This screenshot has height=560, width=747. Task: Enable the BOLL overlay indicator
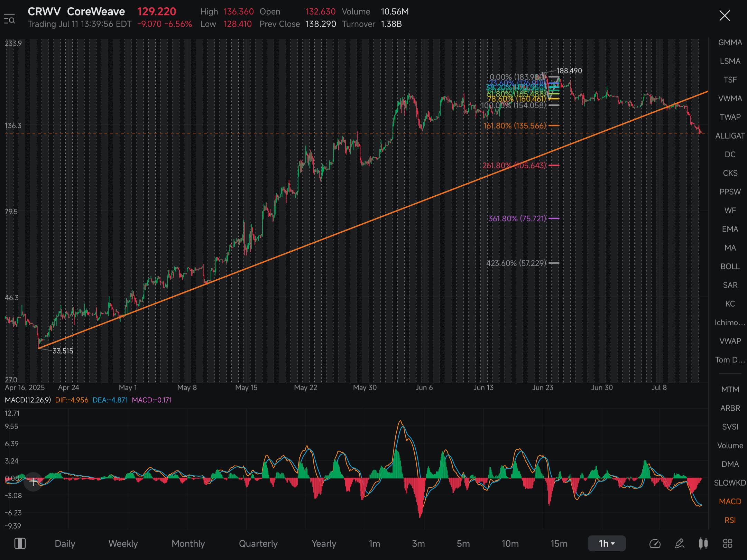click(x=730, y=266)
